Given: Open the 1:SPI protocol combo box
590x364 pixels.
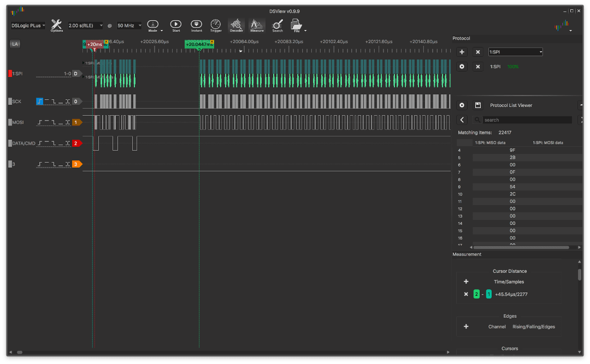Looking at the screenshot, I should 516,52.
